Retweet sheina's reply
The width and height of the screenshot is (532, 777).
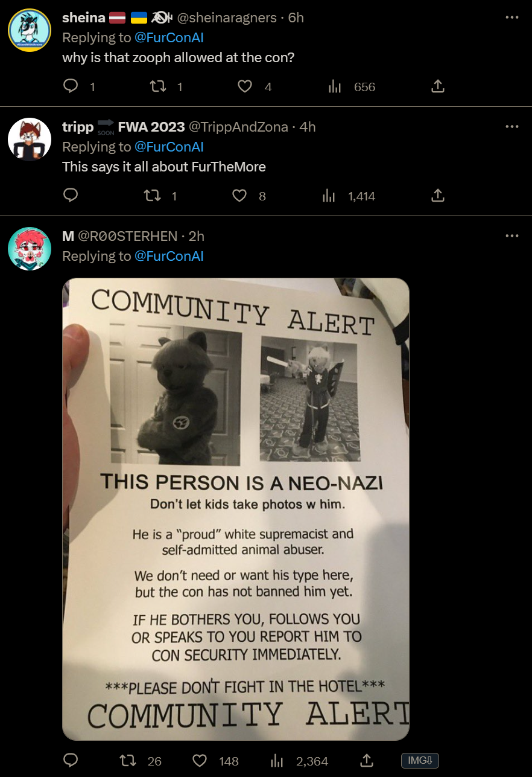click(157, 87)
